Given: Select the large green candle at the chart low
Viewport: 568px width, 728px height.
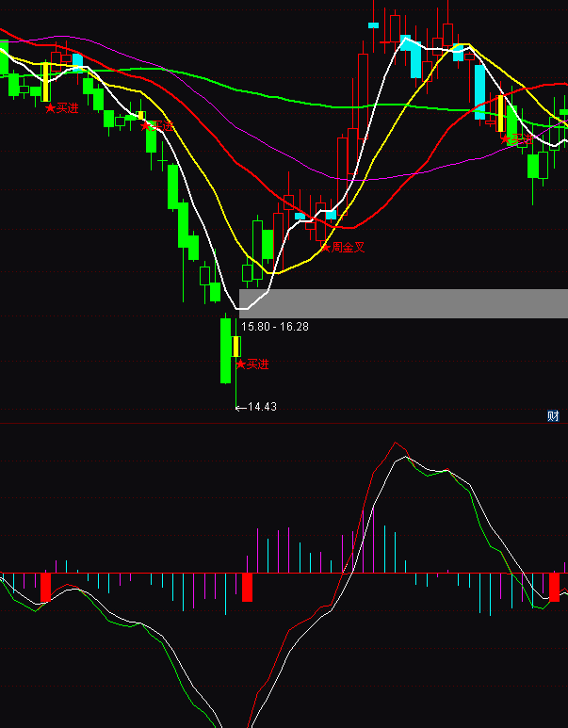Looking at the screenshot, I should pyautogui.click(x=225, y=349).
